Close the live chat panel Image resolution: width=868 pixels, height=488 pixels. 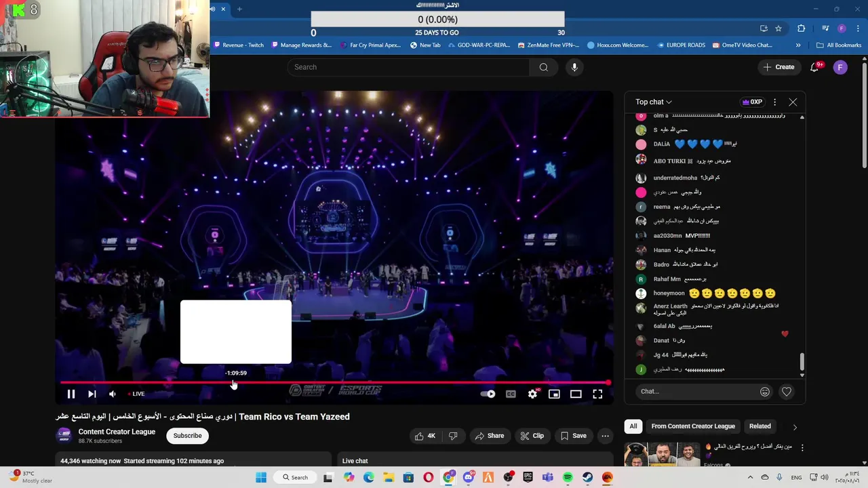[x=793, y=102]
